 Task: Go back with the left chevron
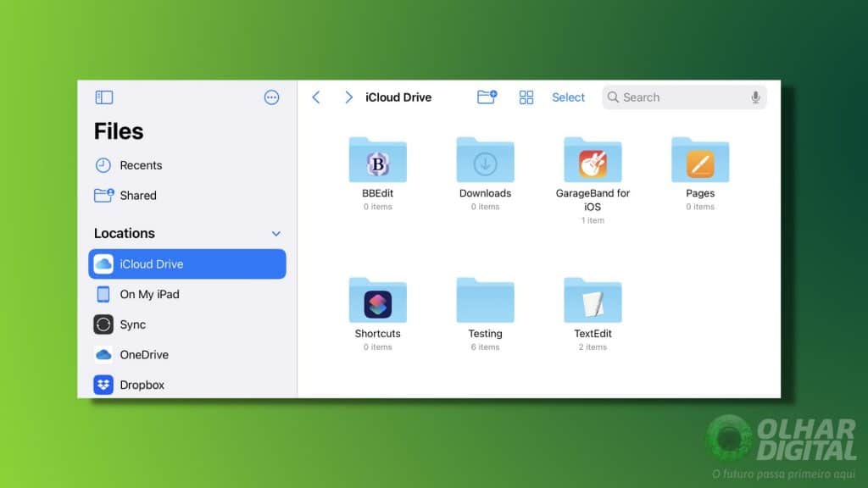316,97
